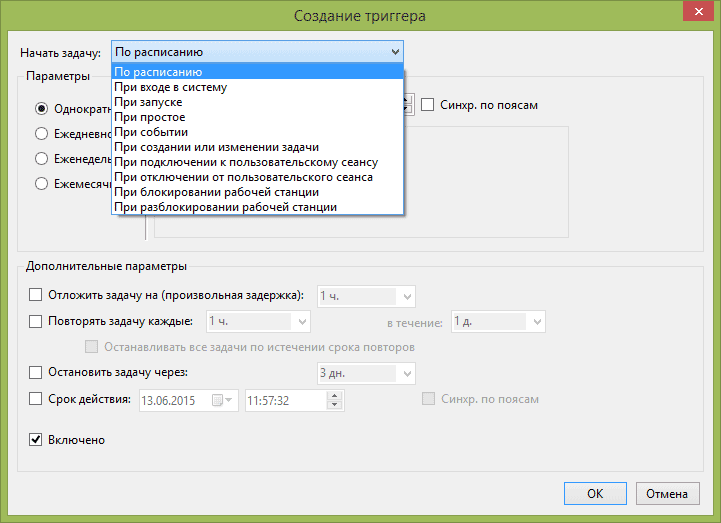The height and width of the screenshot is (523, 721).
Task: Uncheck the 'Включено' checkbox
Action: 35,440
